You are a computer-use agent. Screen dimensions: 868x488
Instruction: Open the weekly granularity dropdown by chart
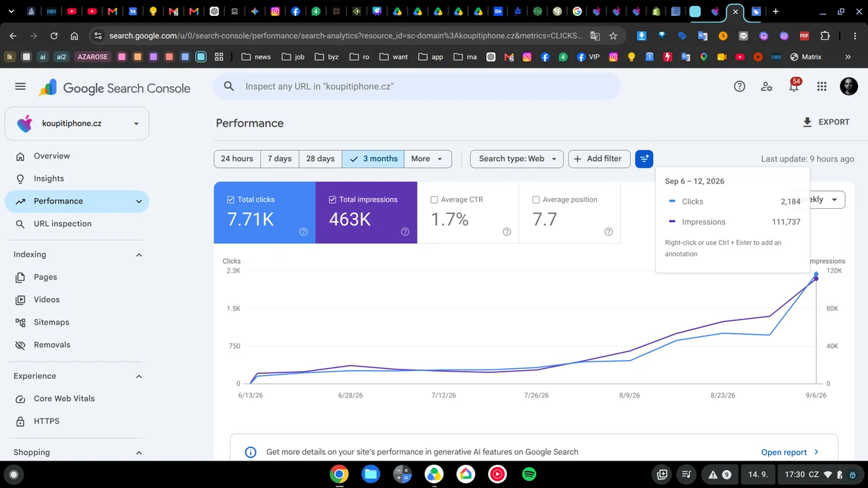pyautogui.click(x=826, y=200)
